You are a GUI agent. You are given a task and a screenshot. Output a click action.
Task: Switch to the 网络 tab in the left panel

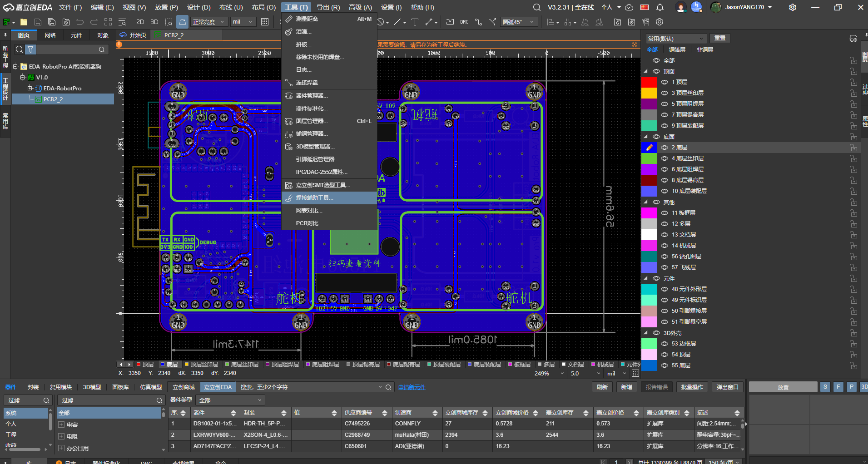point(50,35)
